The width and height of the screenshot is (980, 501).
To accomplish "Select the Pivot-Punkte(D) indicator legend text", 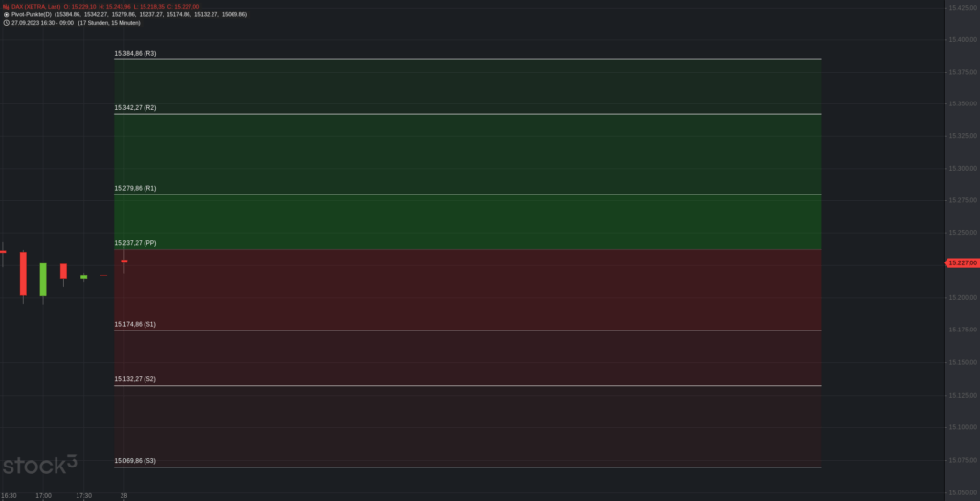I will (x=32, y=14).
